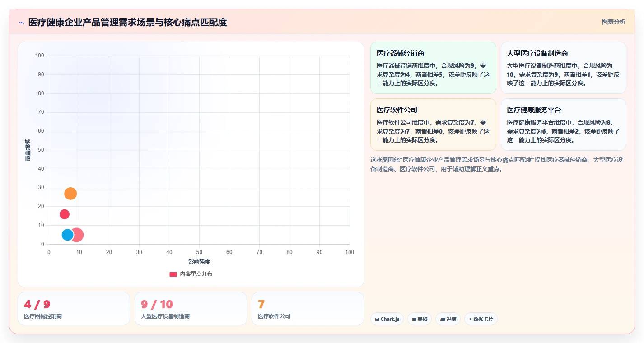Open the 医疗软件公司 insight card
Screen dimensions: 644x343
(433, 125)
